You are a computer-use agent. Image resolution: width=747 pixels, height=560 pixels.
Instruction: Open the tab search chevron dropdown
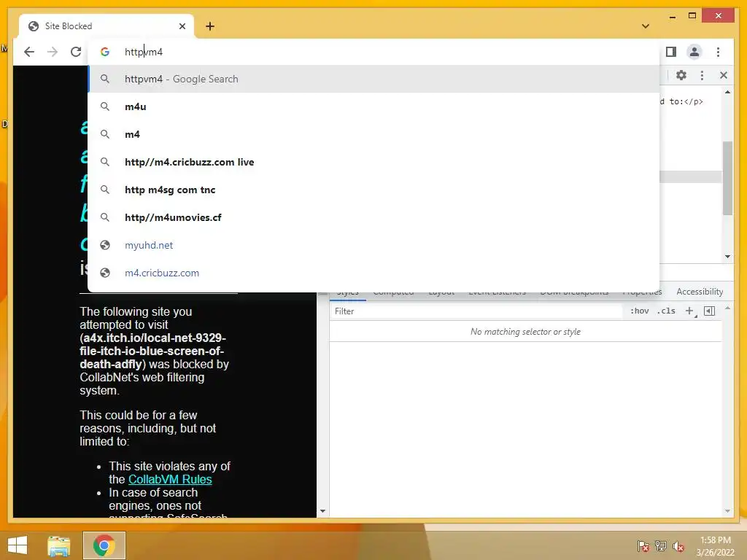[x=646, y=26]
